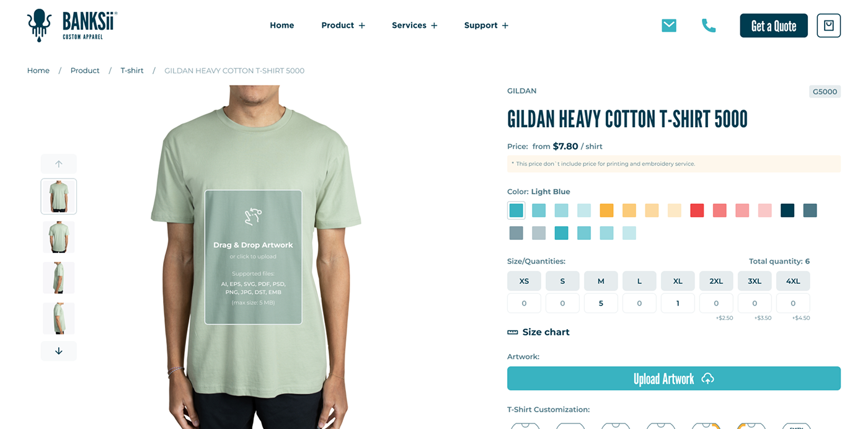Go to Home in top navigation
This screenshot has width=868, height=429.
coord(282,25)
